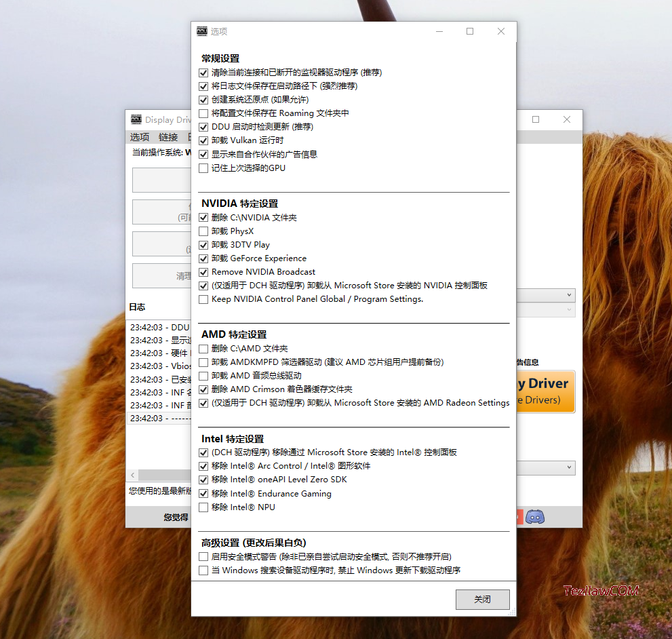Enable 卸载 PhysX checkbox
This screenshot has width=672, height=639.
(x=203, y=231)
